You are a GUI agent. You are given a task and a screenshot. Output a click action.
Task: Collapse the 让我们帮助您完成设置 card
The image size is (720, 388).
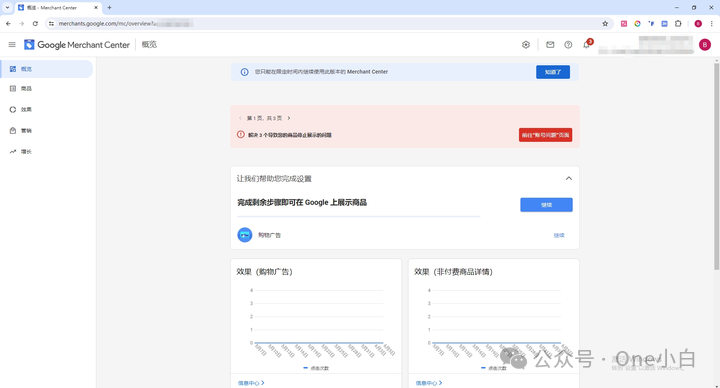568,178
